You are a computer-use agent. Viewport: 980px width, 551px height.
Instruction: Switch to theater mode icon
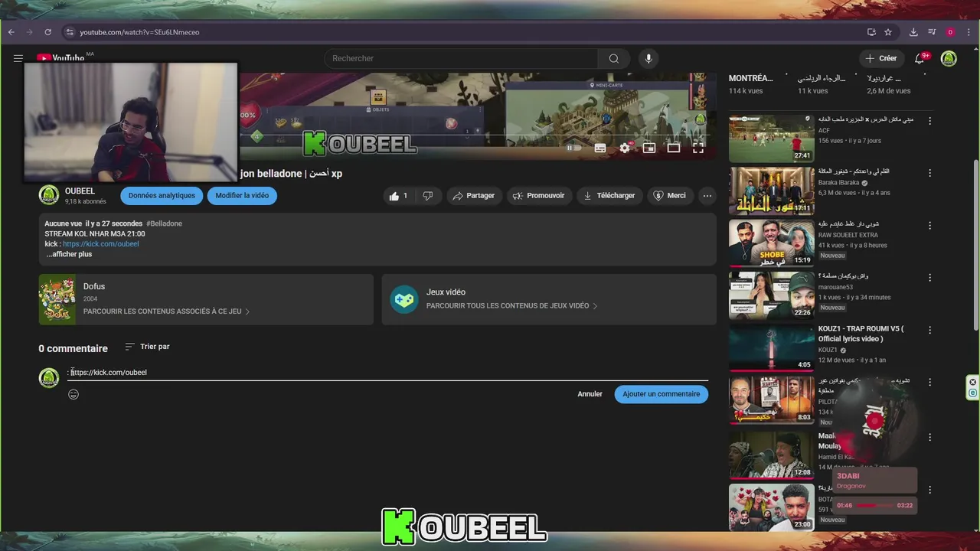coord(674,148)
